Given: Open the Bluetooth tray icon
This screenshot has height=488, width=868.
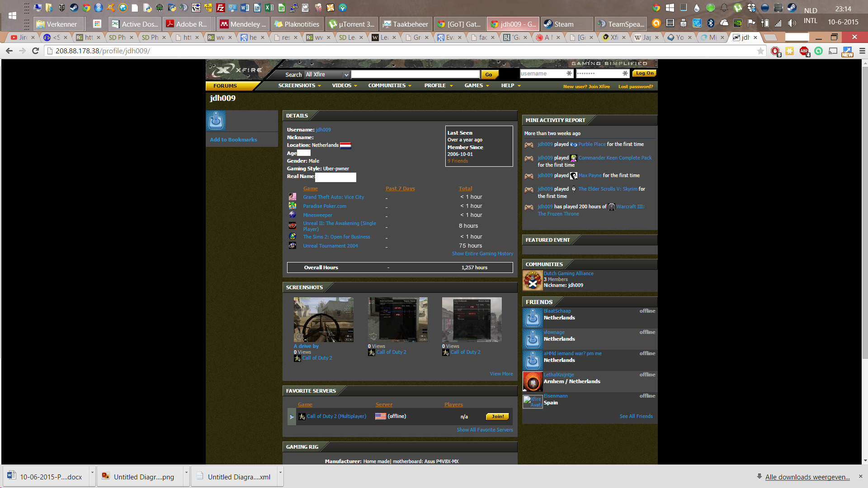Looking at the screenshot, I should pyautogui.click(x=710, y=23).
